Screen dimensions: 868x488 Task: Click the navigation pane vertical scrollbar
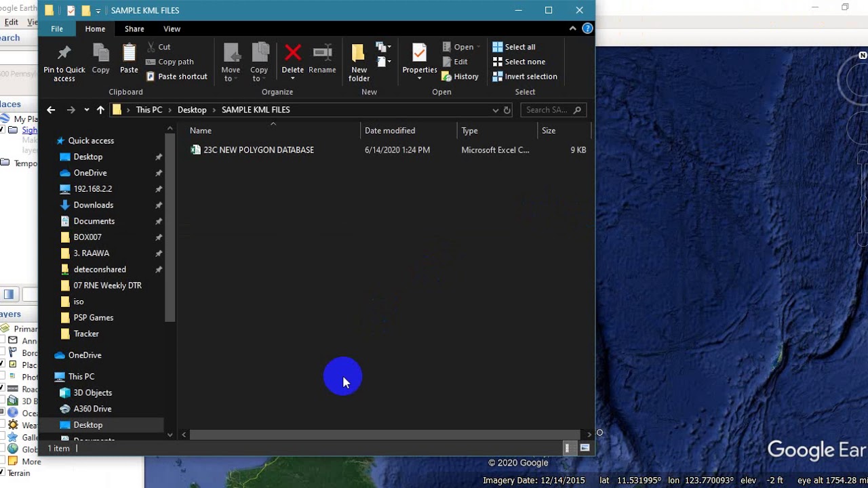coord(170,226)
